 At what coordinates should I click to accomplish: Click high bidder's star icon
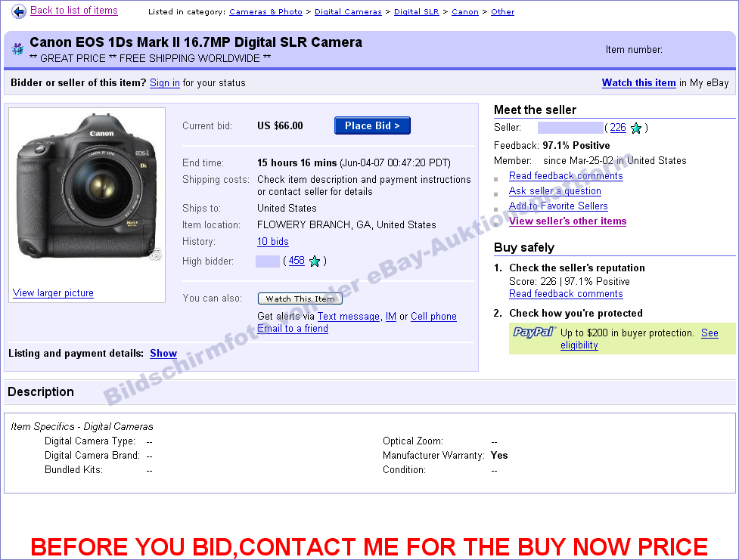315,261
